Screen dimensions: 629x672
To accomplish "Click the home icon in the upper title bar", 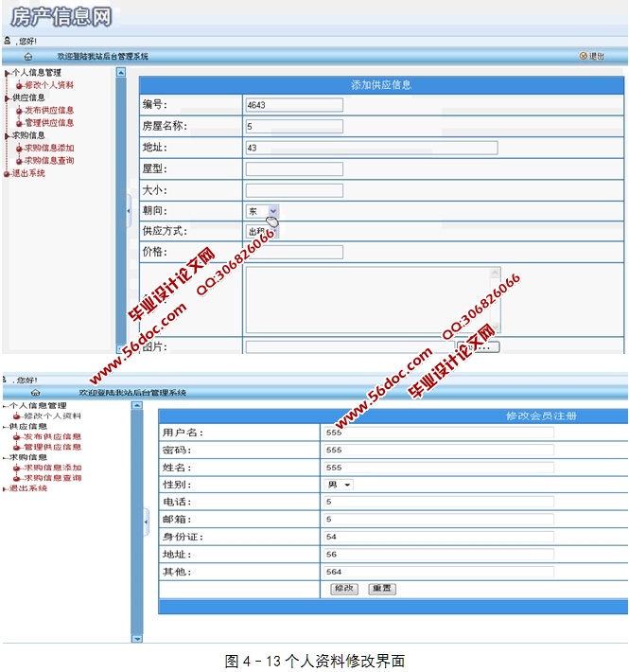I will [28, 57].
